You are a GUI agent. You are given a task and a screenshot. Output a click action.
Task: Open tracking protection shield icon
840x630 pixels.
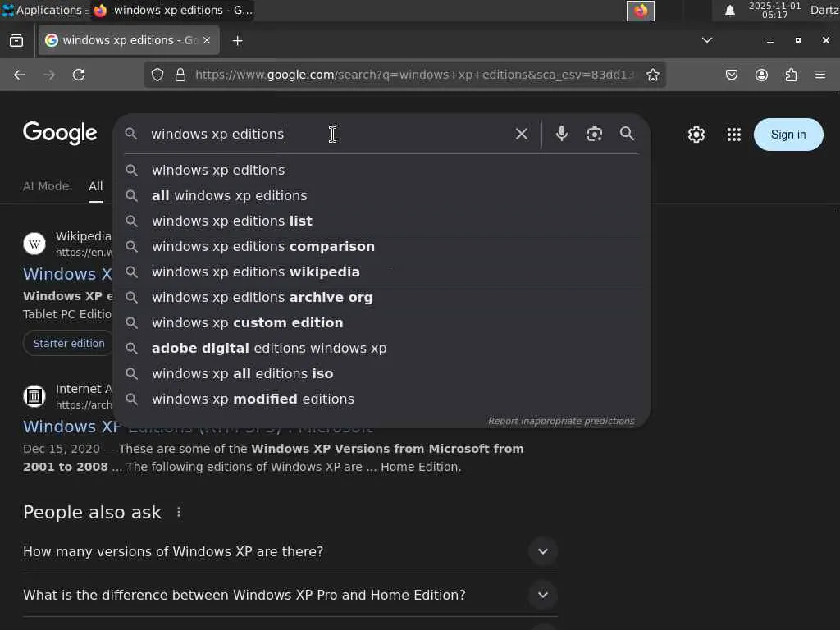click(x=157, y=75)
